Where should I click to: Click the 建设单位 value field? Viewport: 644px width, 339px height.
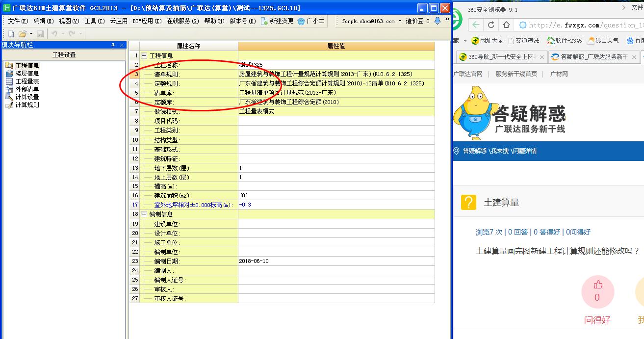point(336,224)
